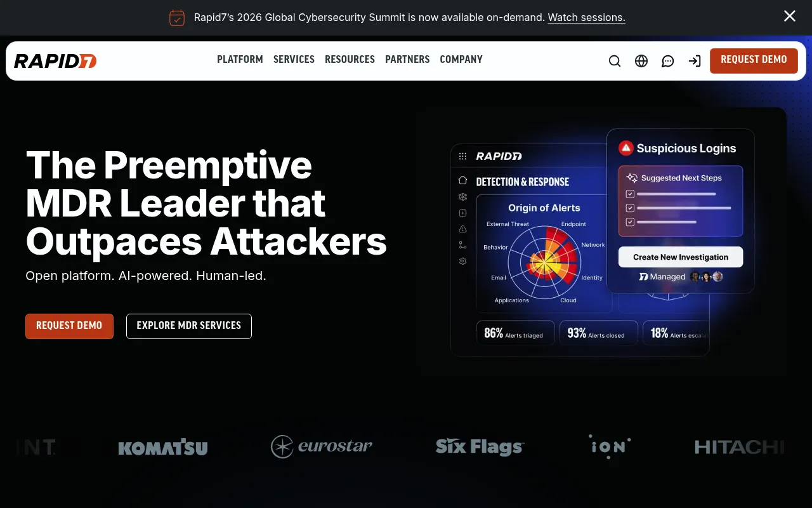This screenshot has width=812, height=508.
Task: Click the warning triangle icon in the dashboard sidebar
Action: point(462,229)
